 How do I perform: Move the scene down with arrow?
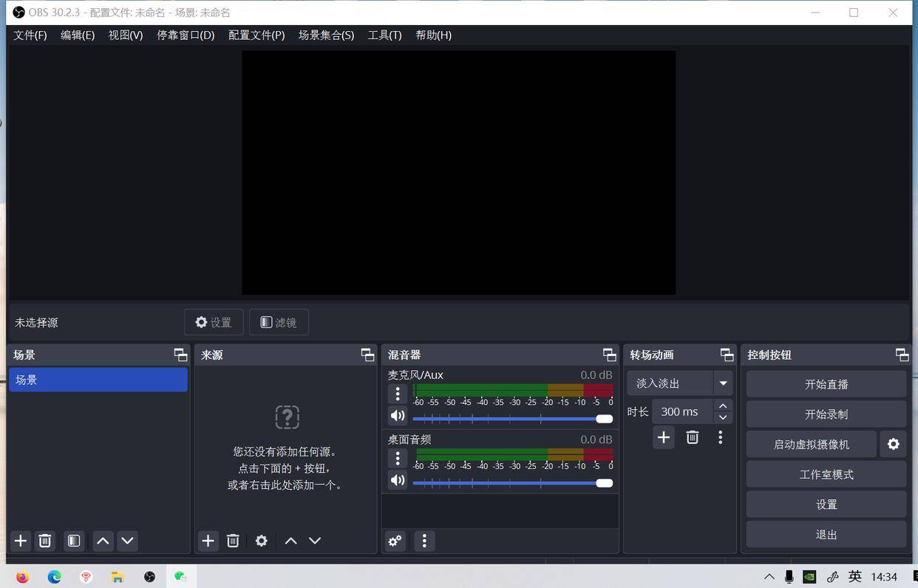click(x=127, y=541)
